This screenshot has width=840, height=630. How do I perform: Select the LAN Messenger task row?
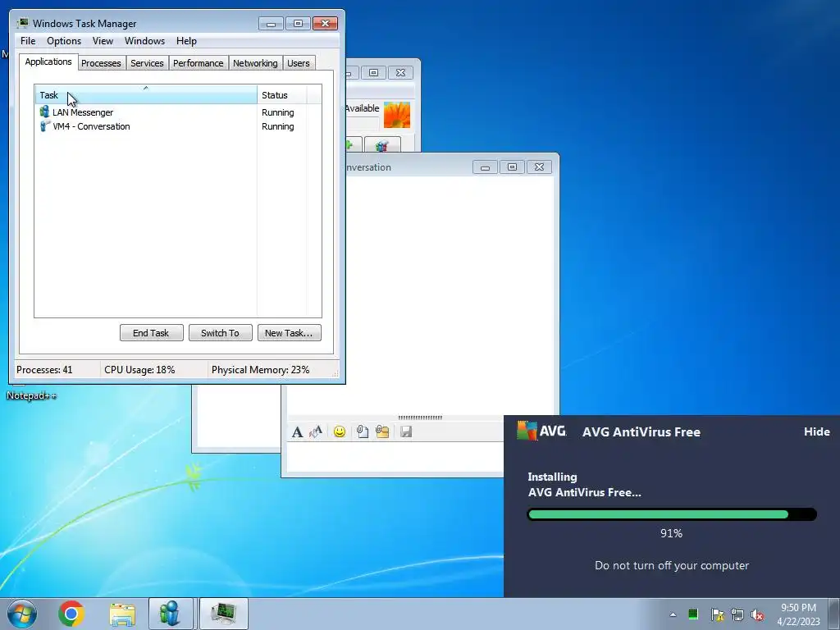(178, 112)
